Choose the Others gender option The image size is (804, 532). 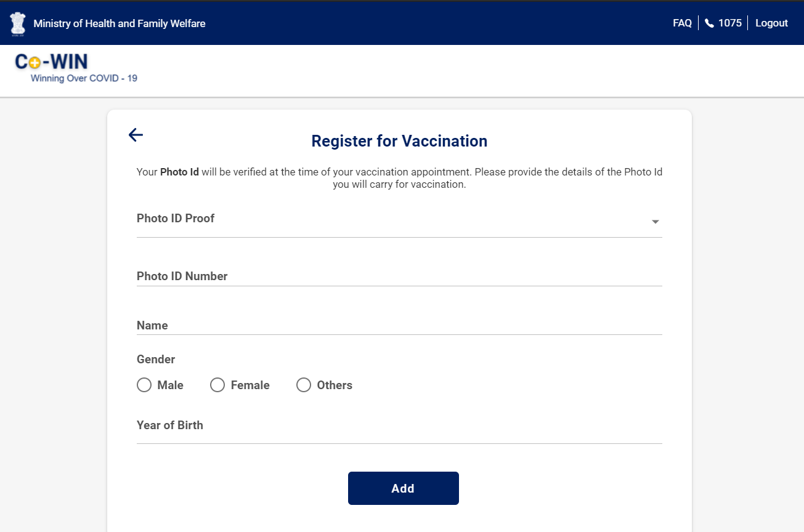(304, 385)
